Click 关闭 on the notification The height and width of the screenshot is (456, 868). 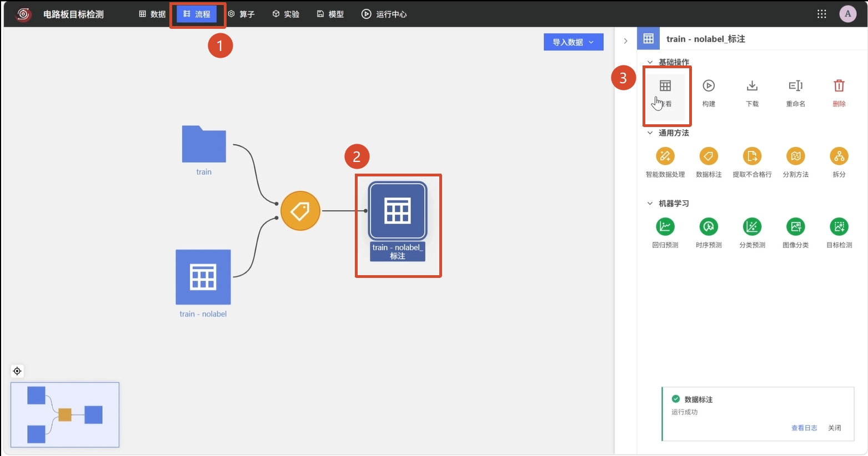point(834,428)
